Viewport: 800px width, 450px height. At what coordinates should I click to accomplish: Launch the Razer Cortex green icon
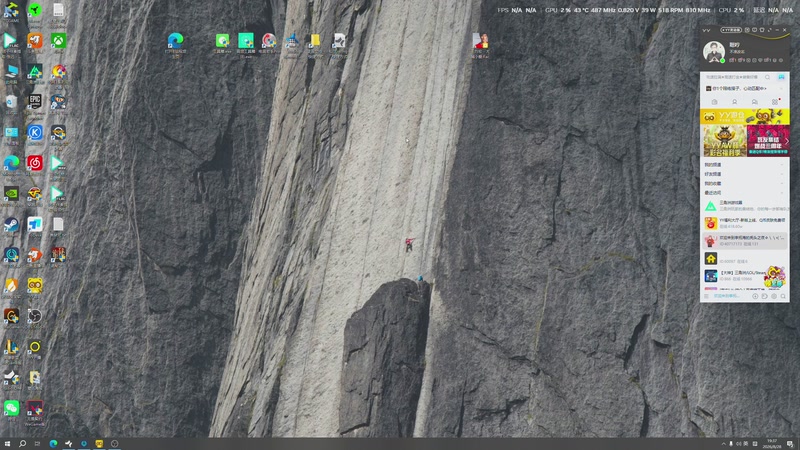coord(35,10)
